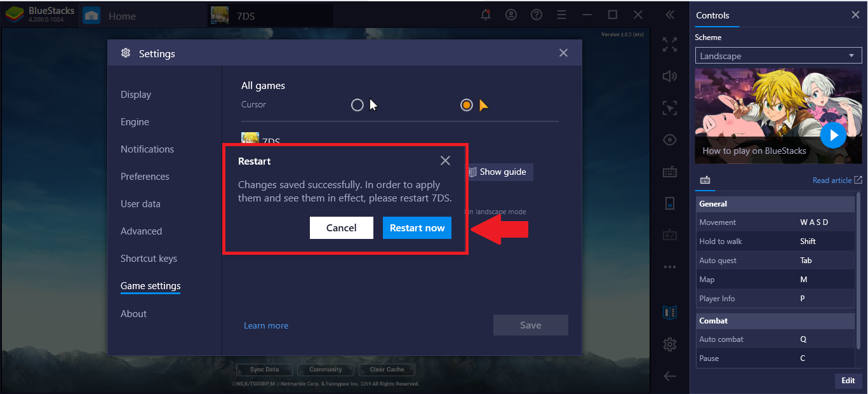Viewport: 868px width, 394px height.
Task: Click the game guide book icon
Action: point(670,312)
